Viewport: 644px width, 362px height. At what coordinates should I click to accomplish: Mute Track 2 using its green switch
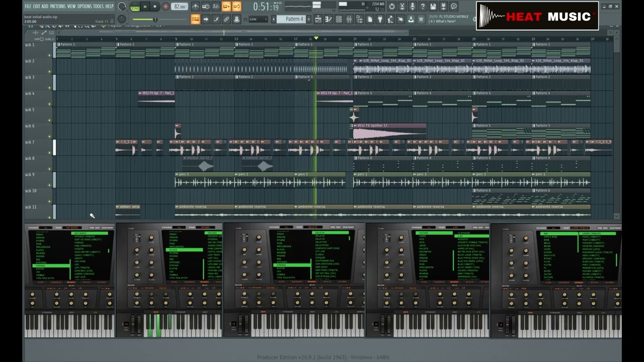click(49, 71)
